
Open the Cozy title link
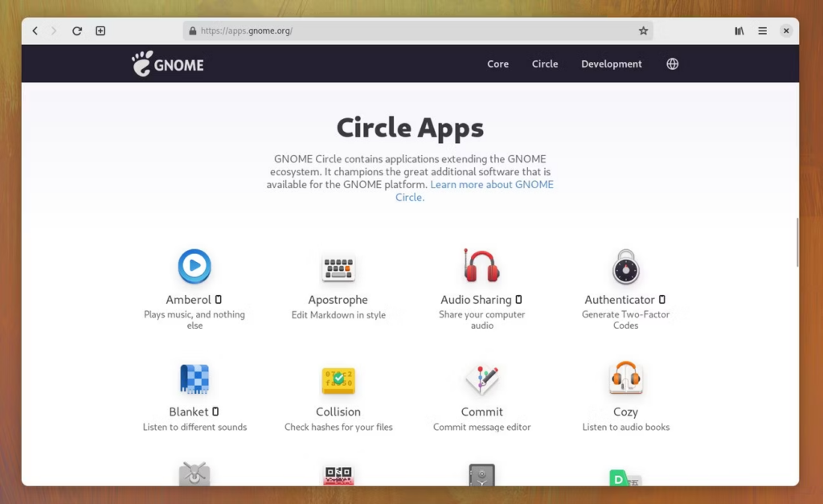[625, 412]
